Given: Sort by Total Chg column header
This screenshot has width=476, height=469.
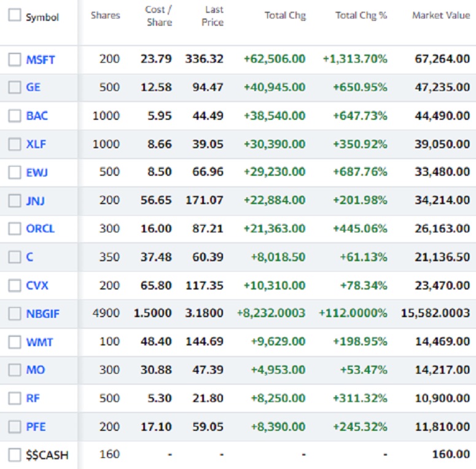Looking at the screenshot, I should tap(285, 15).
